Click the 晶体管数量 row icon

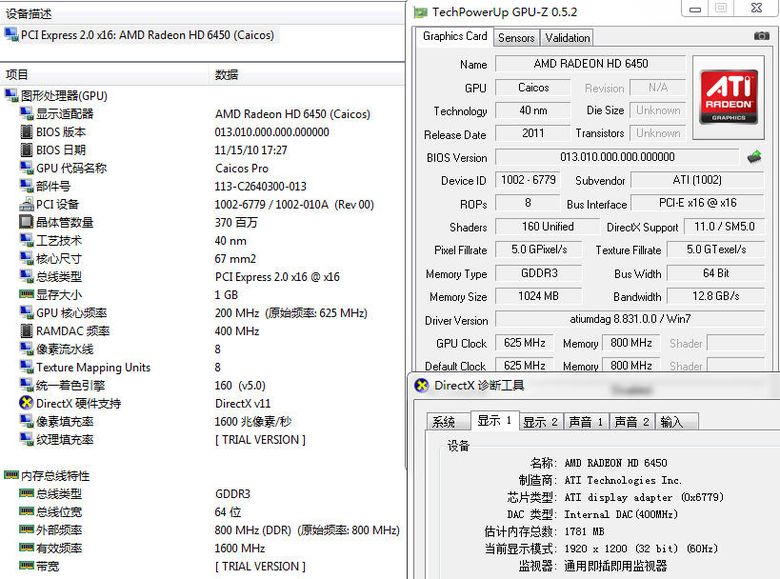[x=26, y=222]
